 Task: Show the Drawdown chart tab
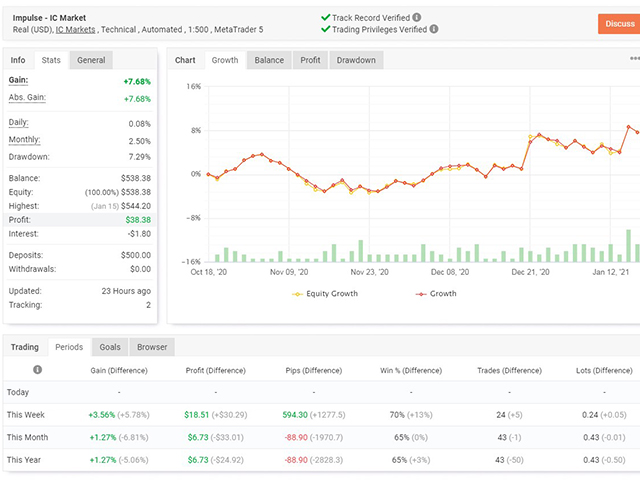coord(356,60)
